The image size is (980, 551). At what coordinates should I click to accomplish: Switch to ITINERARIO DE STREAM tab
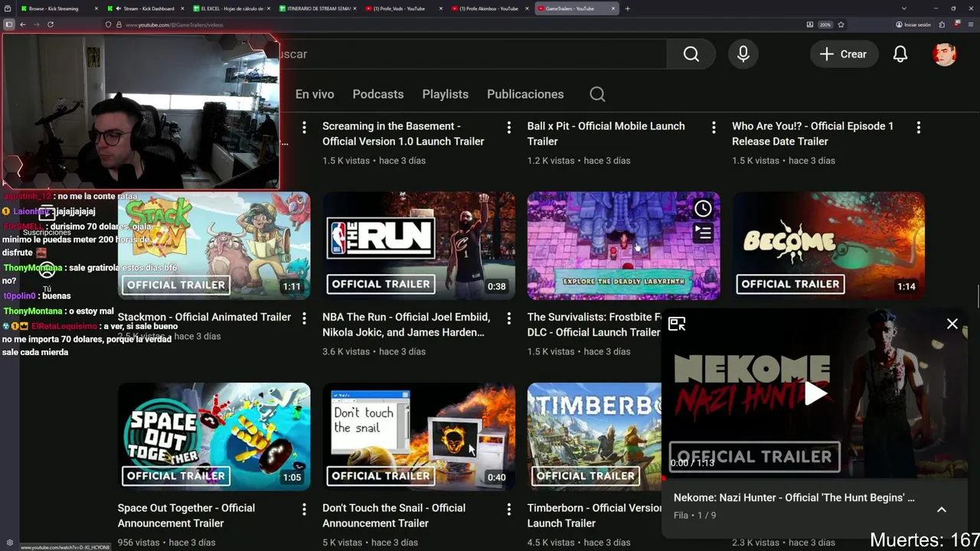[x=318, y=8]
